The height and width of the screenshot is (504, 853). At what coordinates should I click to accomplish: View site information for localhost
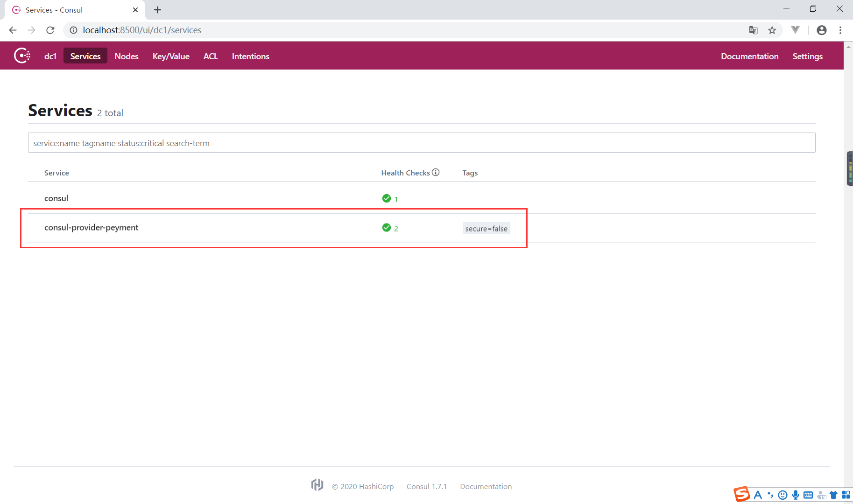point(73,30)
